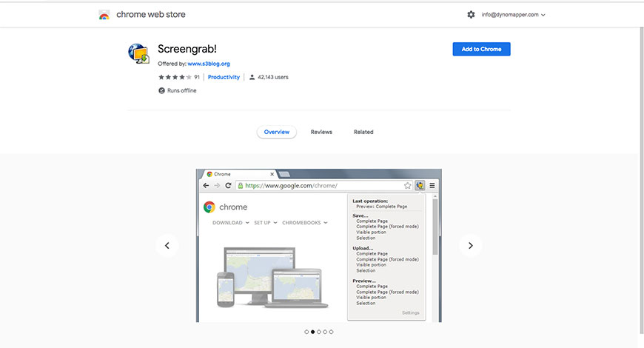The width and height of the screenshot is (644, 348).
Task: Click the Chrome Web Store rainbow logo
Action: (x=104, y=15)
